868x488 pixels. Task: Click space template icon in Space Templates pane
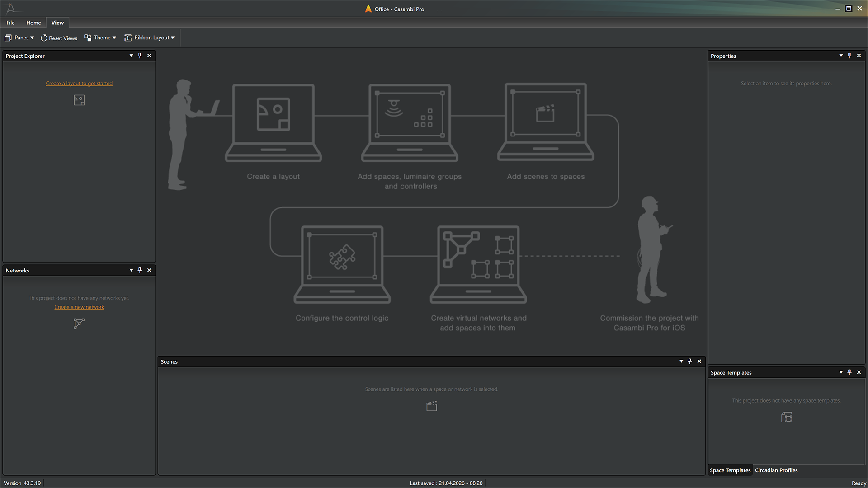(787, 417)
